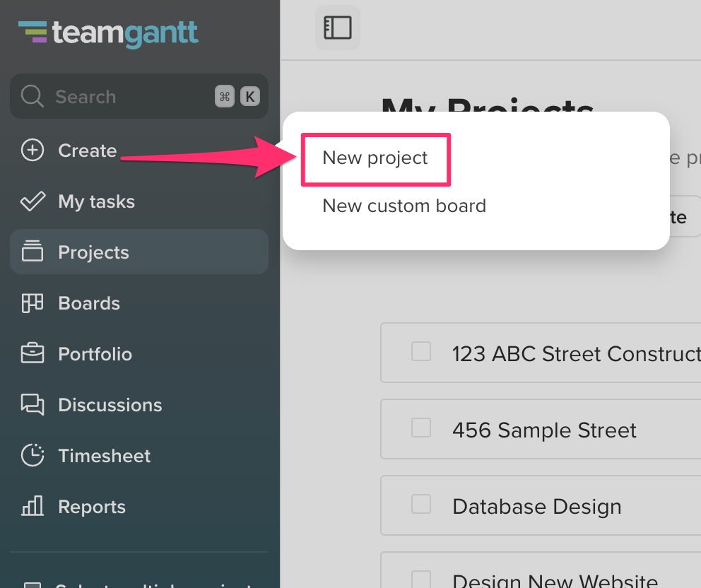Open Discussions via the chat bubbles icon
The height and width of the screenshot is (588, 701).
tap(33, 405)
